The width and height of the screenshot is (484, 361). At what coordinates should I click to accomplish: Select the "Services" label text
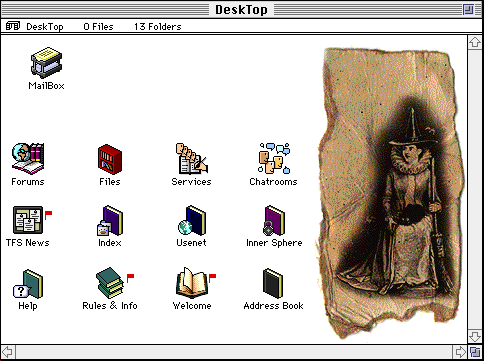192,182
